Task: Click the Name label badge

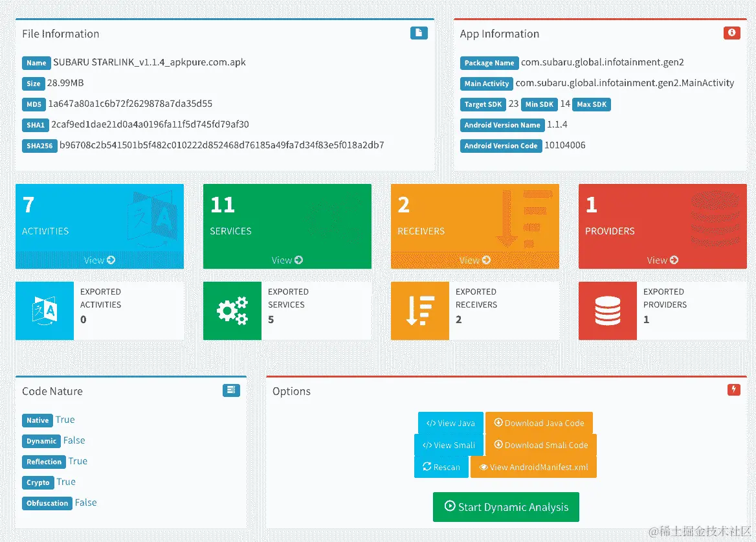Action: (36, 63)
